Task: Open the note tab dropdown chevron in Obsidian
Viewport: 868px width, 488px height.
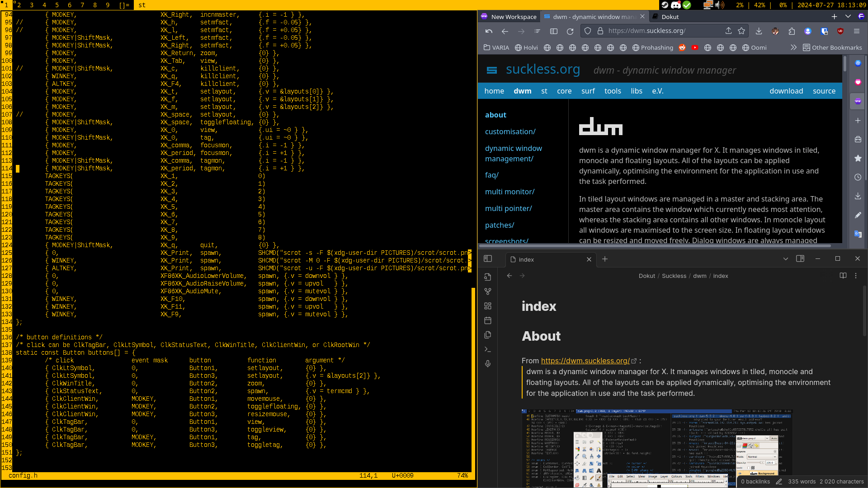Action: [x=785, y=259]
